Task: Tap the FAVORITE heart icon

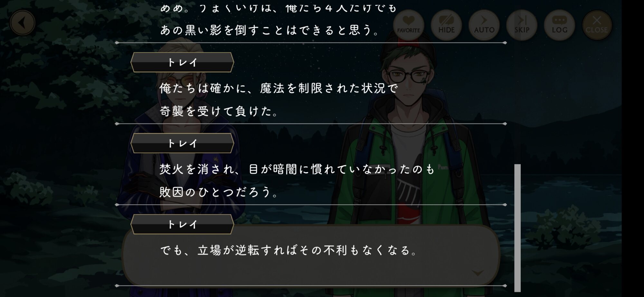Action: (x=408, y=25)
